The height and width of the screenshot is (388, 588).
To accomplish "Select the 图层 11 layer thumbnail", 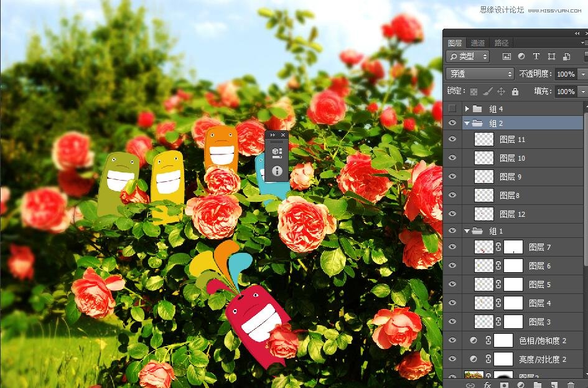I will 483,140.
